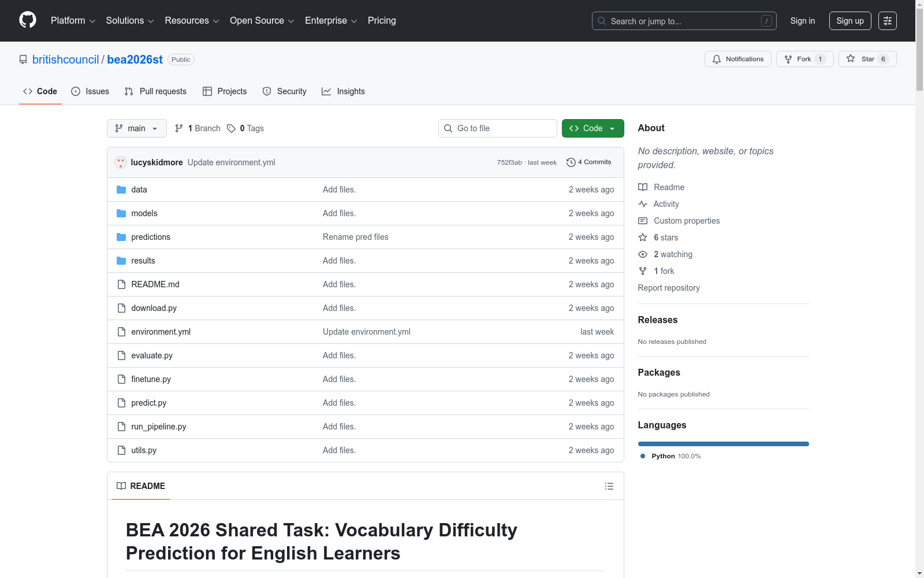Open the Packages heading link

click(x=659, y=372)
